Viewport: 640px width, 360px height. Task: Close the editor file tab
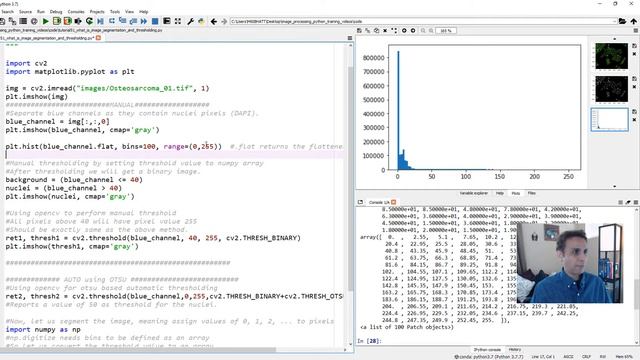98,38
